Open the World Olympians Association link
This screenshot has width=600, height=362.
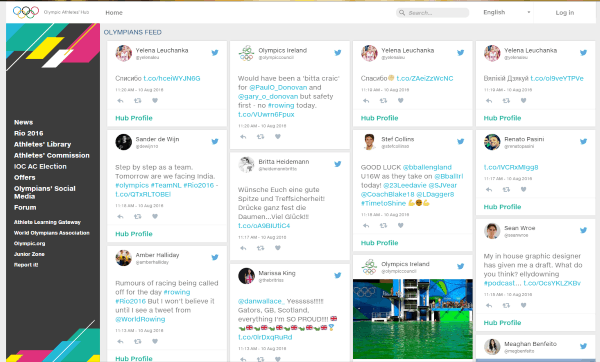click(52, 233)
